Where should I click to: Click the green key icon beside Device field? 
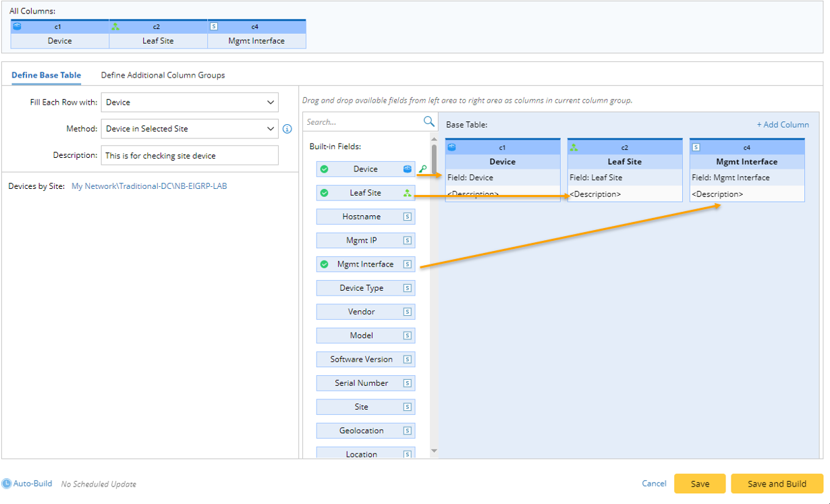pos(424,169)
